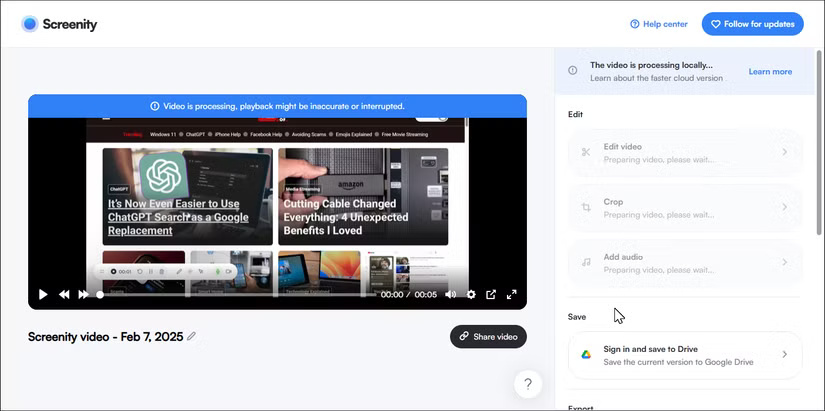Mute the video volume speaker icon
The height and width of the screenshot is (411, 825).
coord(450,295)
